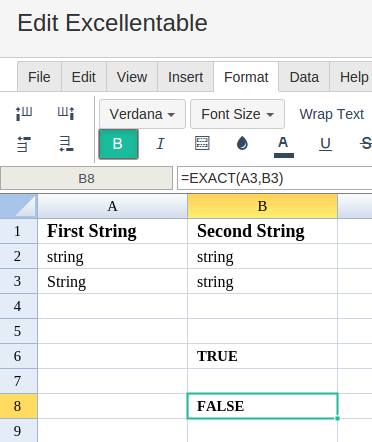372x442 pixels.
Task: Apply underline formatting
Action: tap(325, 144)
